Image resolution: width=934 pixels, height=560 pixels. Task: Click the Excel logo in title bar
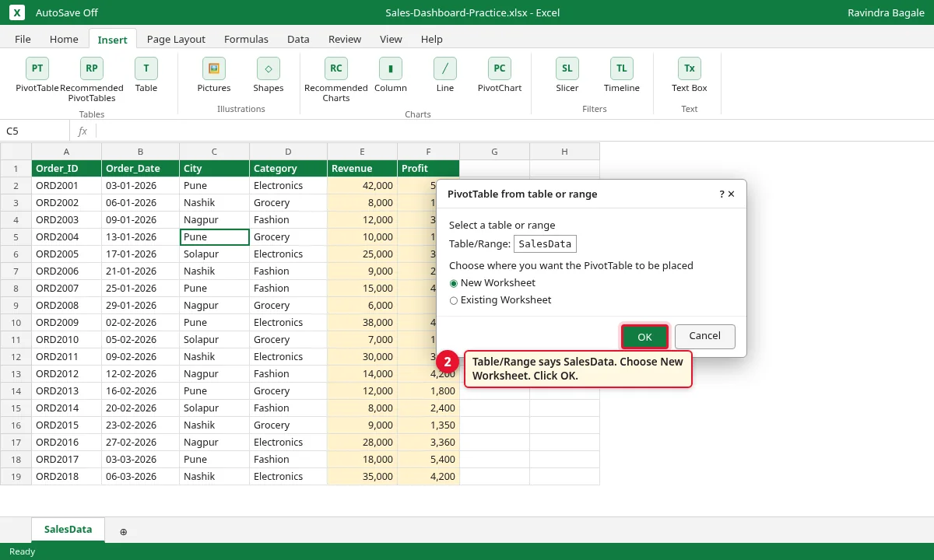[17, 12]
